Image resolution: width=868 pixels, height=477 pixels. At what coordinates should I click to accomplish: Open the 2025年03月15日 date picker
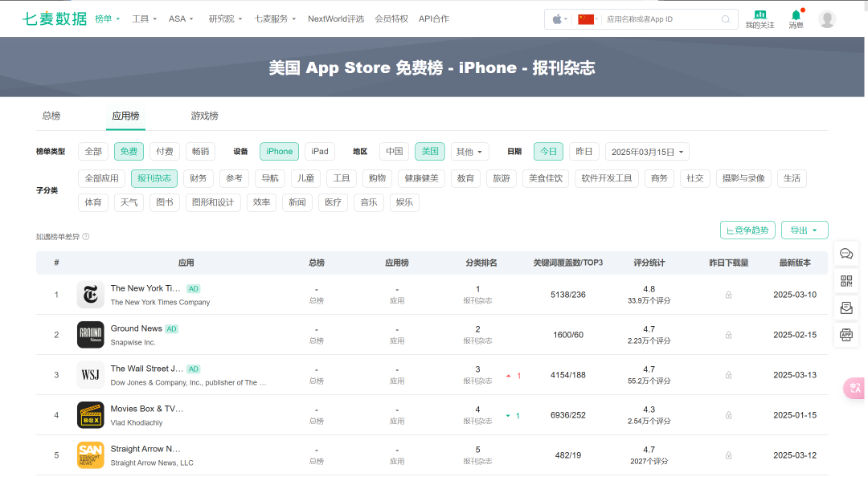point(647,152)
